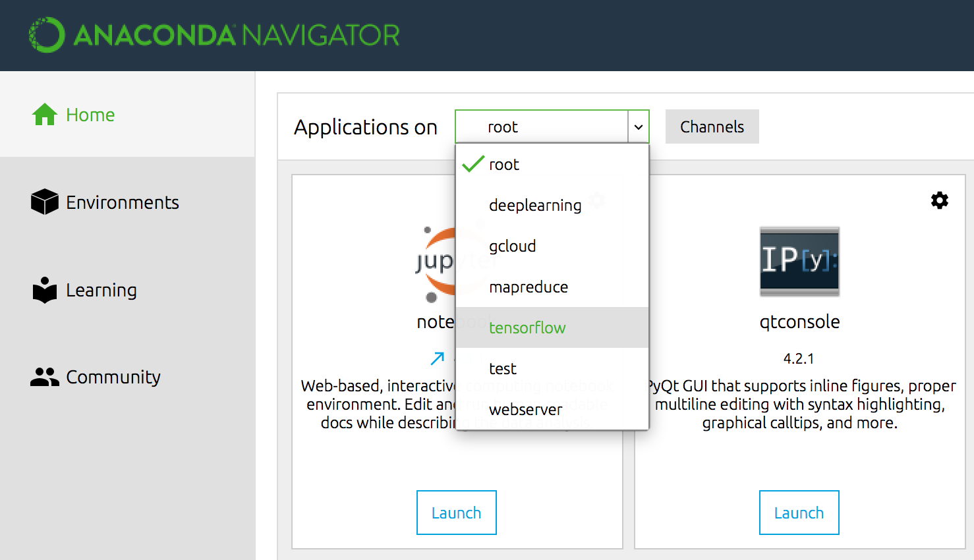974x560 pixels.
Task: Click the blue arrow under notebook
Action: [x=438, y=358]
